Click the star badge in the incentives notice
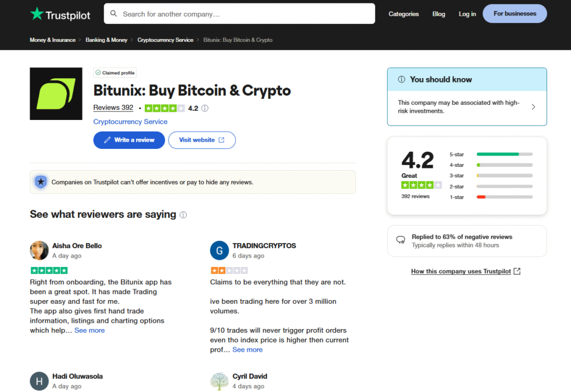 [40, 181]
